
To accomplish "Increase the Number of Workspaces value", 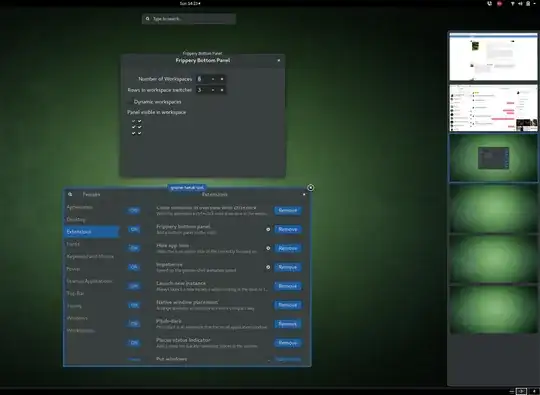I will point(222,79).
